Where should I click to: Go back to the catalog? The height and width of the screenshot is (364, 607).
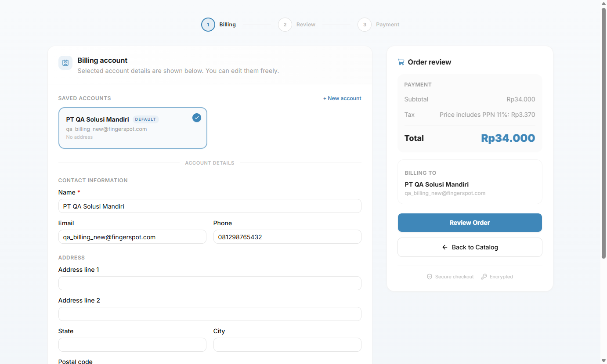click(470, 247)
